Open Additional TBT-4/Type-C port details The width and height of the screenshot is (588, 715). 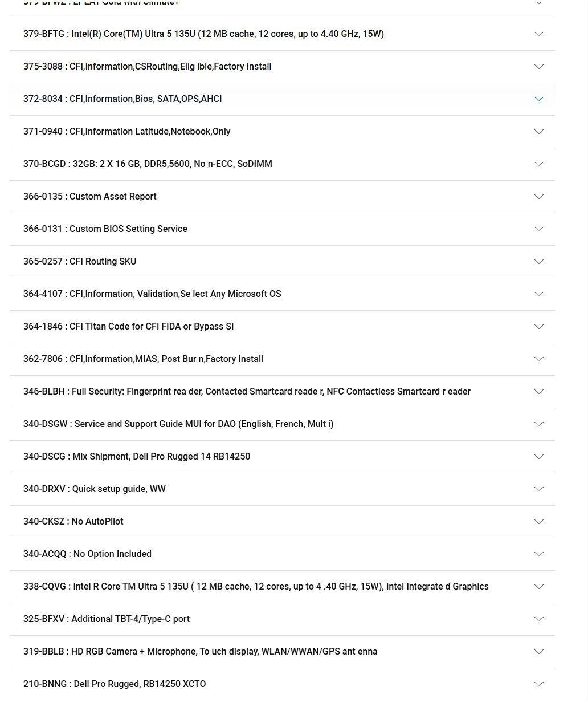(282, 619)
